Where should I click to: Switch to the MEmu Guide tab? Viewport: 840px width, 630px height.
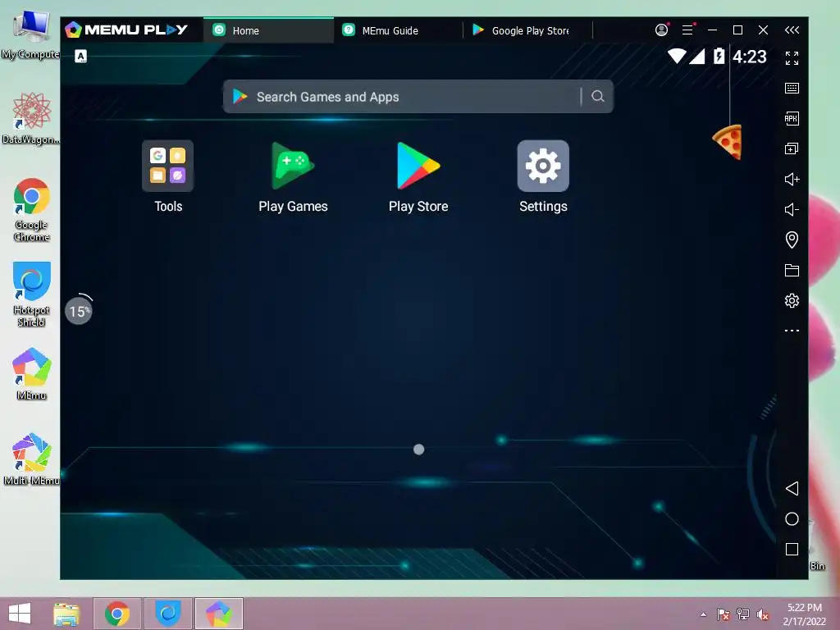coord(398,30)
